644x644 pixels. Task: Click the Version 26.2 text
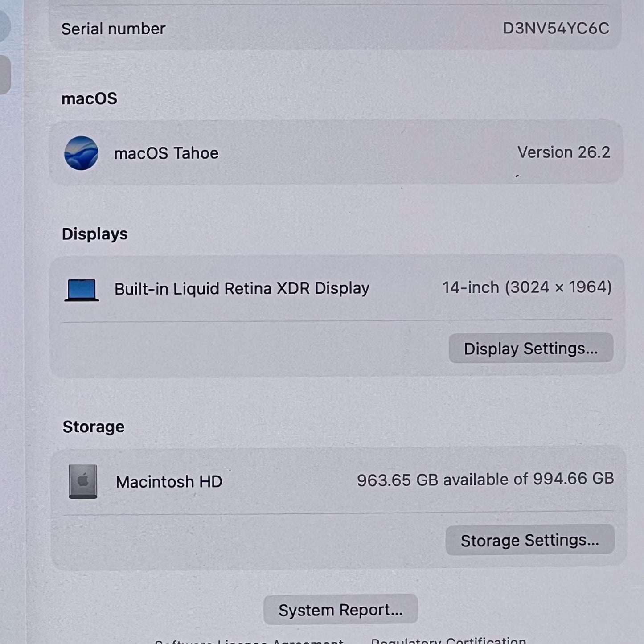coord(563,152)
